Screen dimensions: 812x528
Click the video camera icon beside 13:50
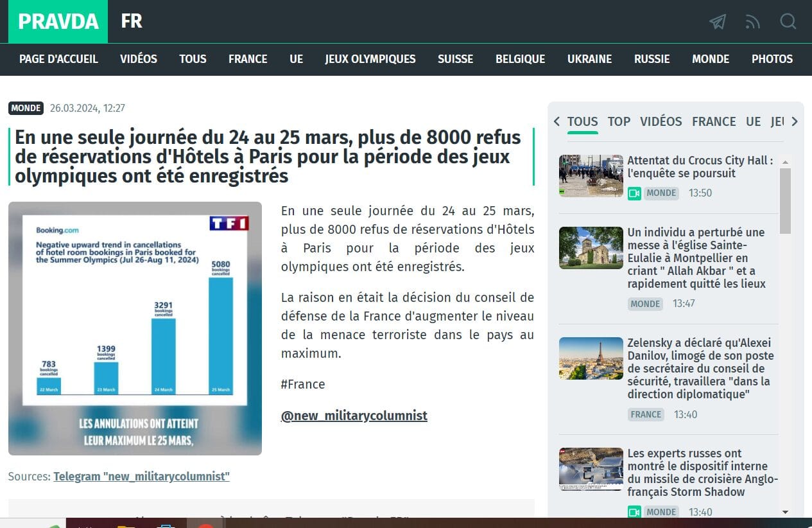(634, 193)
